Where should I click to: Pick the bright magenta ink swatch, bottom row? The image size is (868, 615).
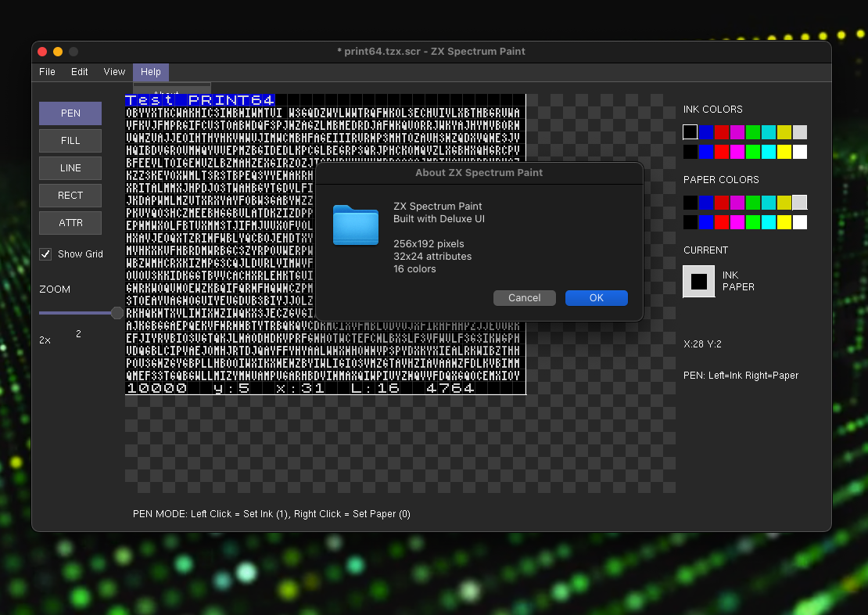[737, 152]
